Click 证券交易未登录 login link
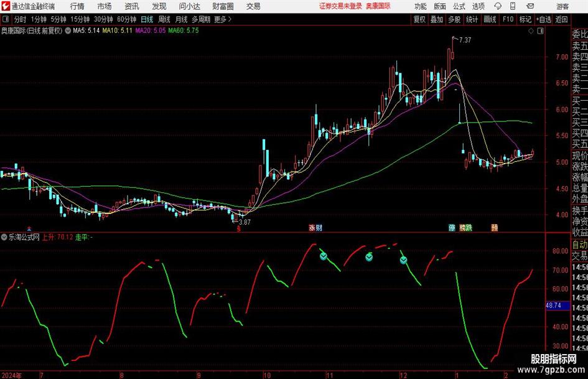 tap(340, 6)
